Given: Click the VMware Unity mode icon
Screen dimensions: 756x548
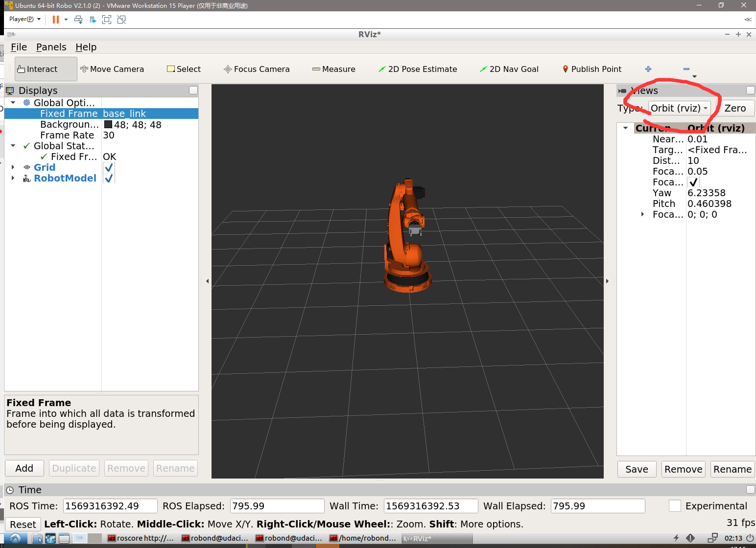Looking at the screenshot, I should click(121, 20).
